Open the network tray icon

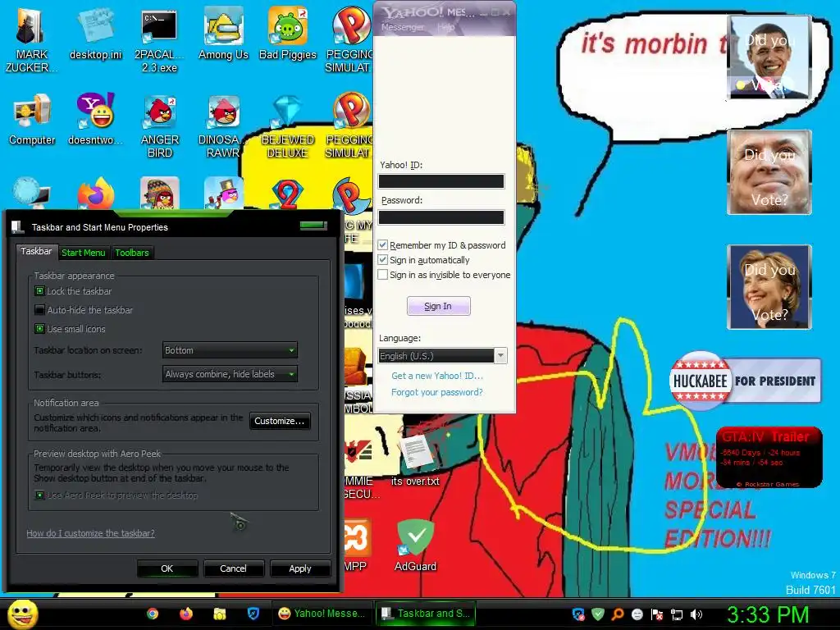click(x=677, y=614)
